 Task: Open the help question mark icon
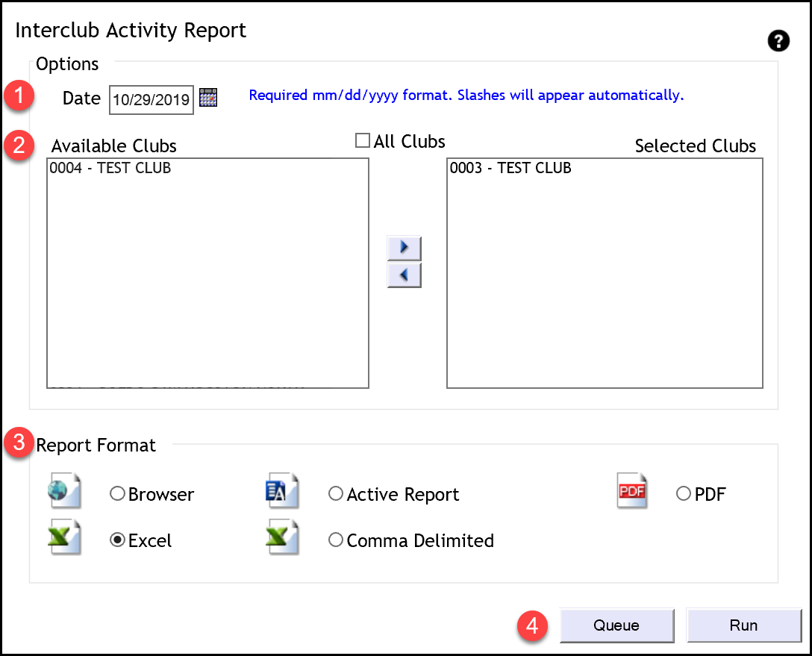pyautogui.click(x=778, y=41)
